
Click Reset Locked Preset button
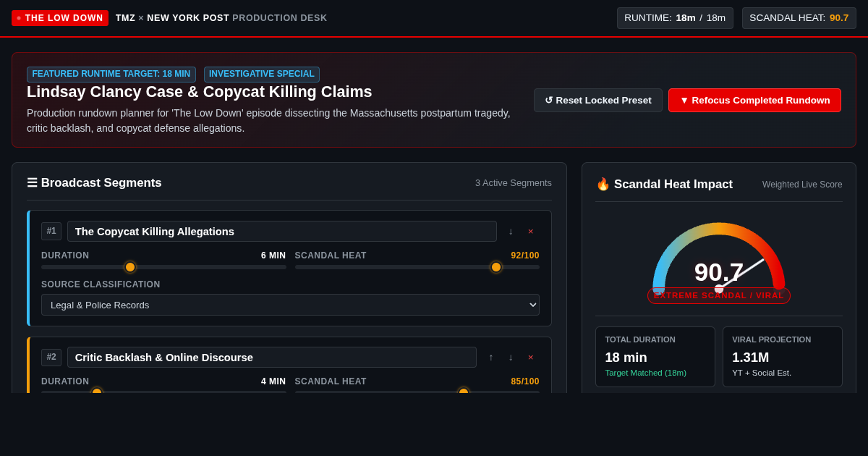pos(598,100)
